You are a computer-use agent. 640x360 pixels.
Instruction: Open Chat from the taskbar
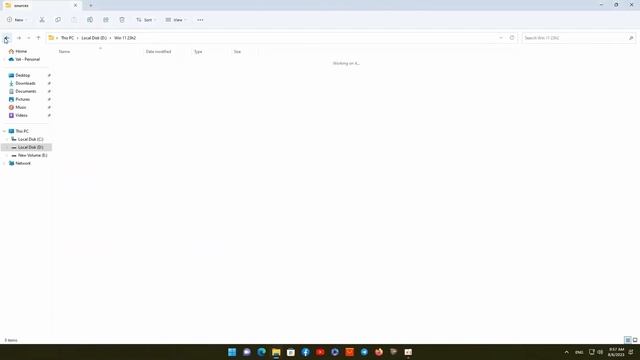pyautogui.click(x=247, y=352)
